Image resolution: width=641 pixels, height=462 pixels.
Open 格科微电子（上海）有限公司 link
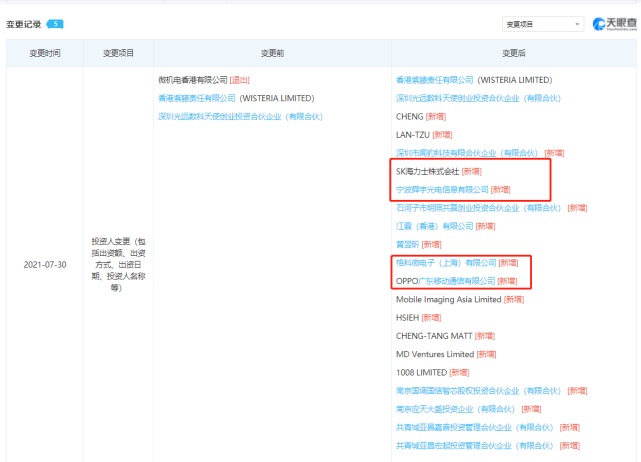tap(446, 262)
